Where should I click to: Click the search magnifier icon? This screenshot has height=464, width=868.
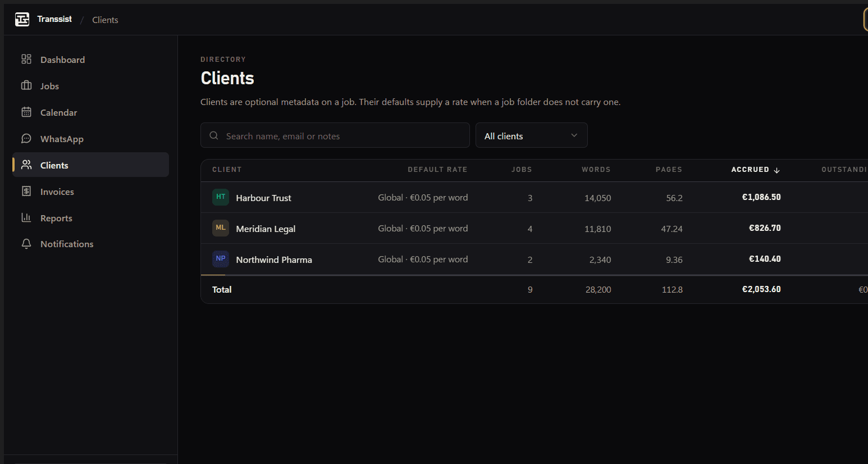tap(214, 135)
